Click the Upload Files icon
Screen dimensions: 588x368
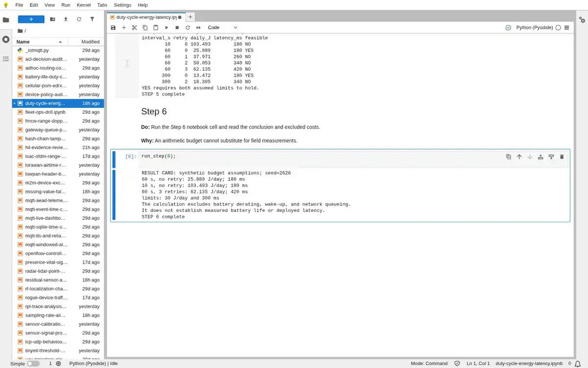pyautogui.click(x=66, y=19)
